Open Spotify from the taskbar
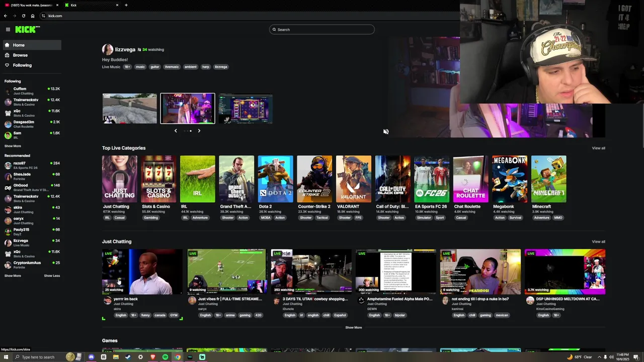 click(165, 357)
